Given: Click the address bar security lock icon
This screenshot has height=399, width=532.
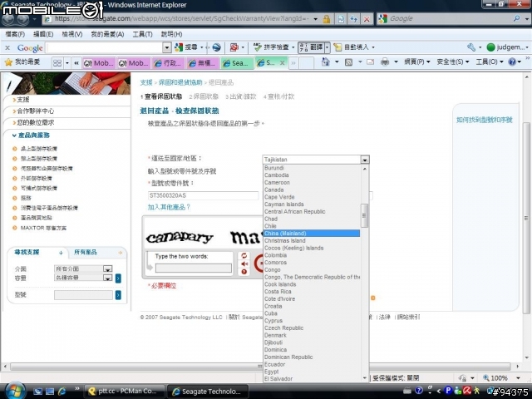Looking at the screenshot, I should coord(327,19).
